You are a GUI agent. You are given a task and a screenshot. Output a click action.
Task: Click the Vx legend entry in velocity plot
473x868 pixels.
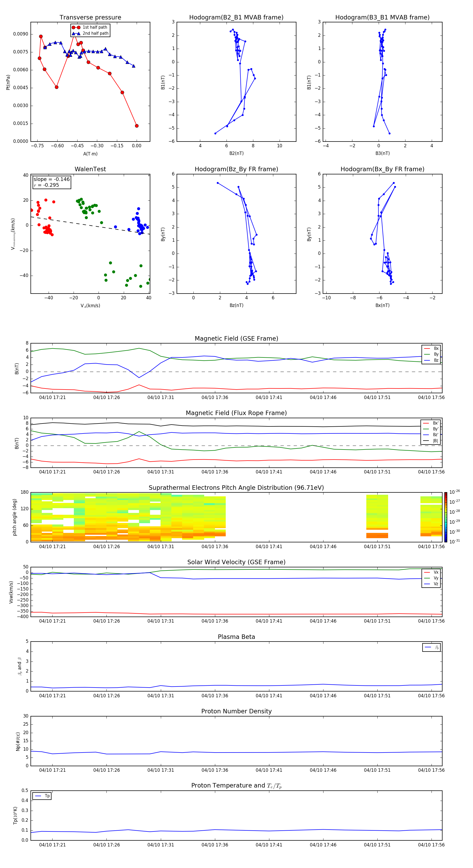point(431,572)
